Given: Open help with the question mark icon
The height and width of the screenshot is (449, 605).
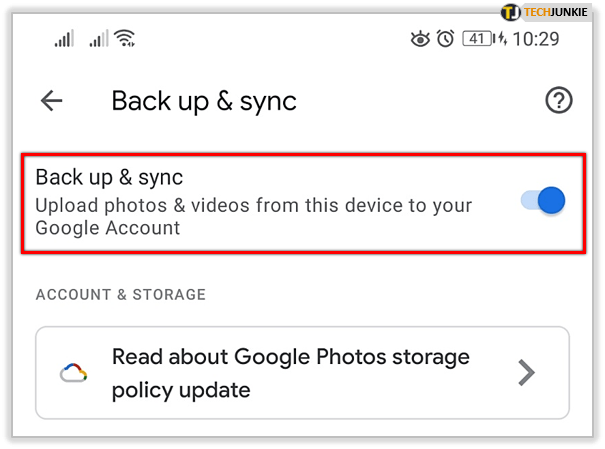Looking at the screenshot, I should 557,101.
